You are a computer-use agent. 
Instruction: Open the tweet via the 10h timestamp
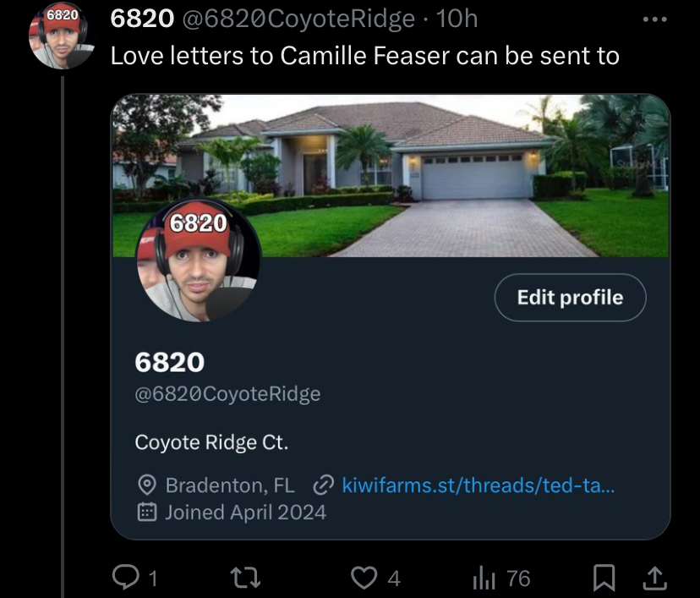pos(457,19)
